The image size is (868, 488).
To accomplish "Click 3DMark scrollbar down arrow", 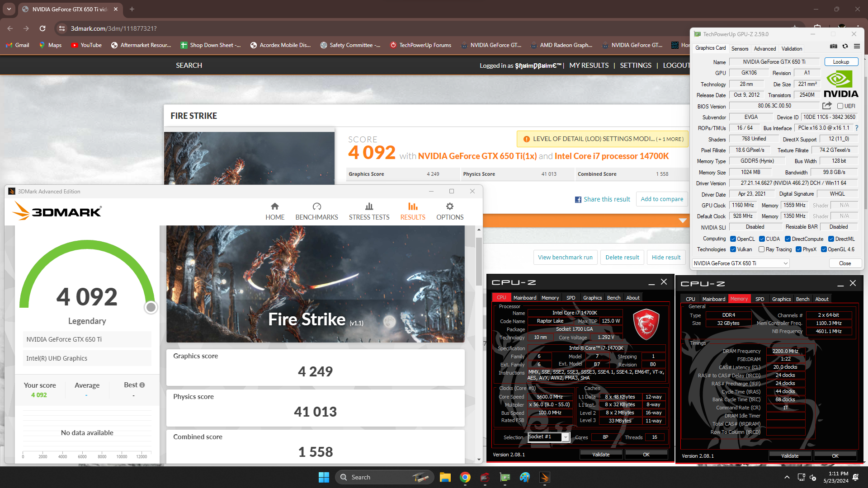I will [479, 460].
